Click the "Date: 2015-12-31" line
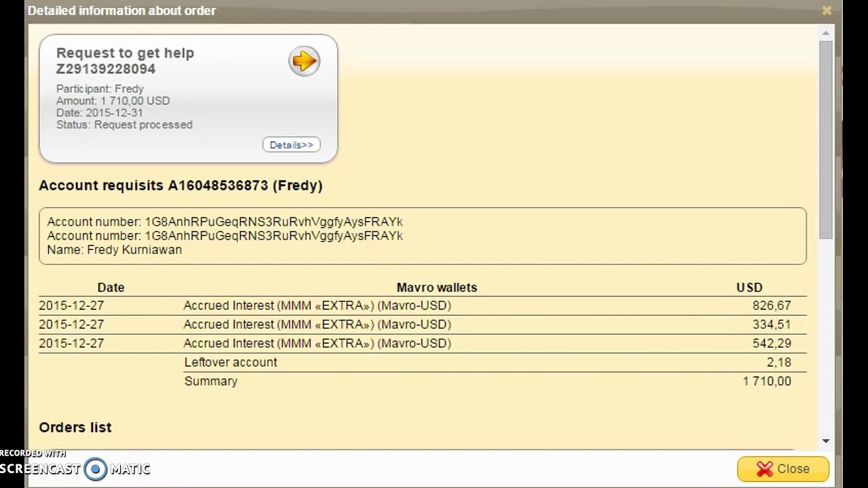 pos(99,113)
